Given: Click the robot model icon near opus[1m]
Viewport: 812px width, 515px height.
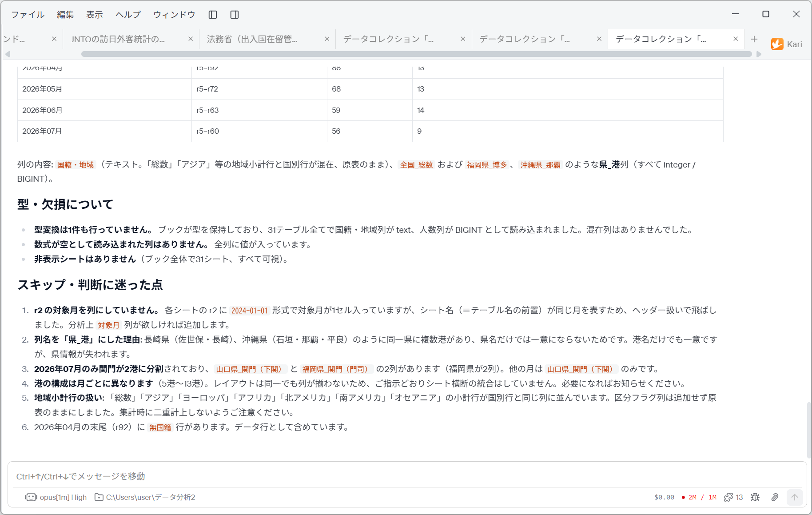Looking at the screenshot, I should click(x=31, y=497).
